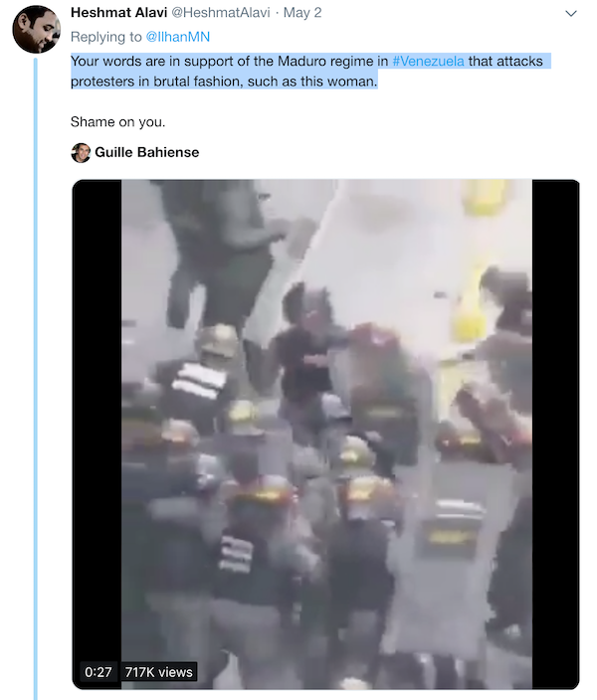Expand the tweet options chevron
Image resolution: width=597 pixels, height=700 pixels.
[571, 14]
